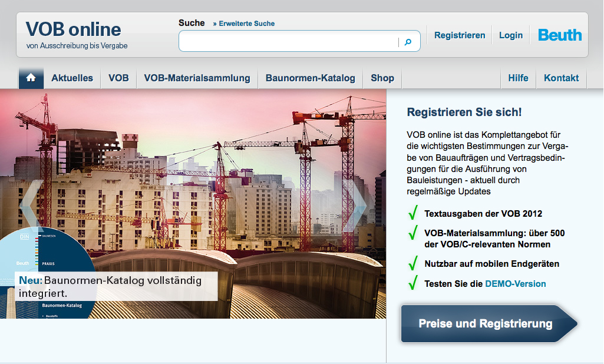
Task: Click the checkmark next to Testen Sie die DEMO-Version
Action: click(412, 284)
